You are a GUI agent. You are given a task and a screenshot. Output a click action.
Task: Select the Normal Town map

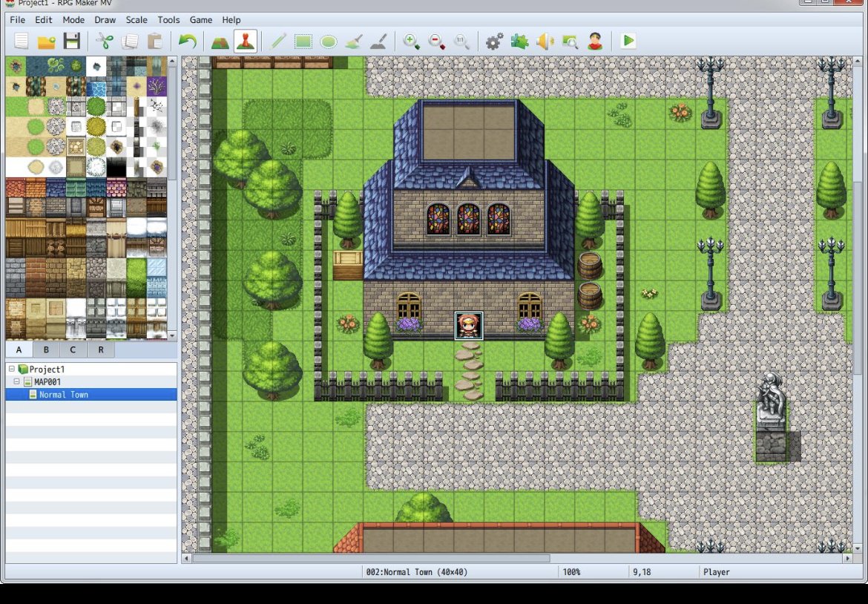(63, 395)
